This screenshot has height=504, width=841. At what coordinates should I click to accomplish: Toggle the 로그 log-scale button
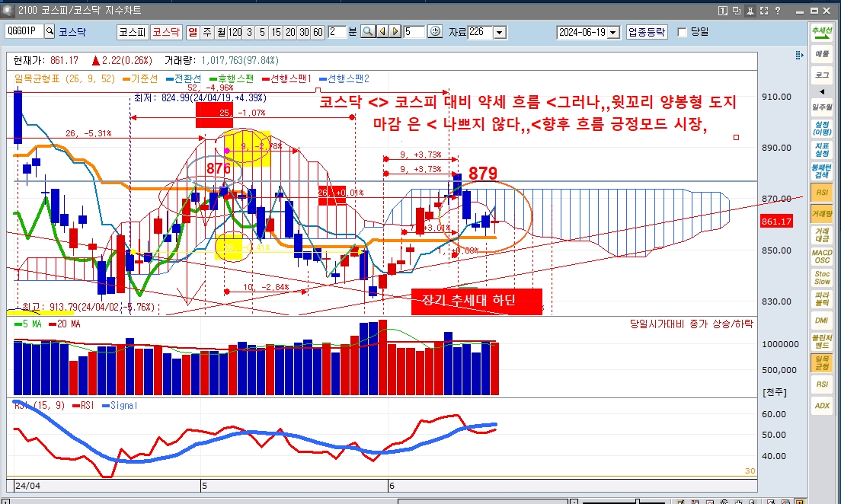822,75
